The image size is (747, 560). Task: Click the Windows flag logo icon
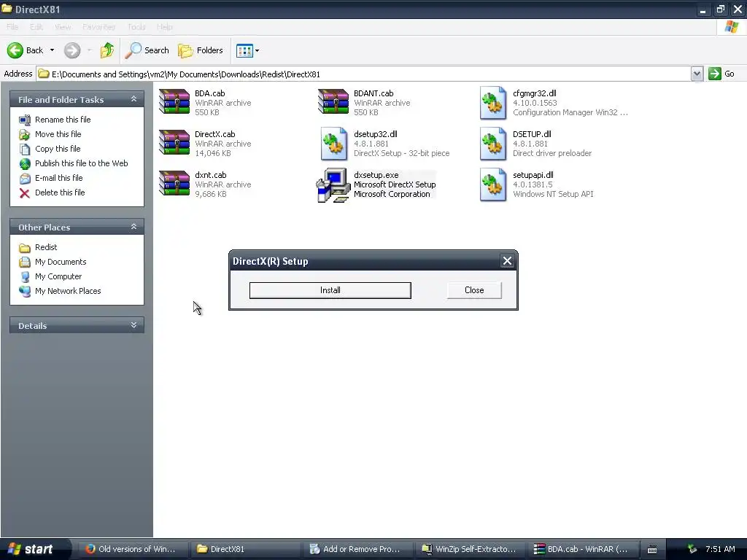coord(731,27)
